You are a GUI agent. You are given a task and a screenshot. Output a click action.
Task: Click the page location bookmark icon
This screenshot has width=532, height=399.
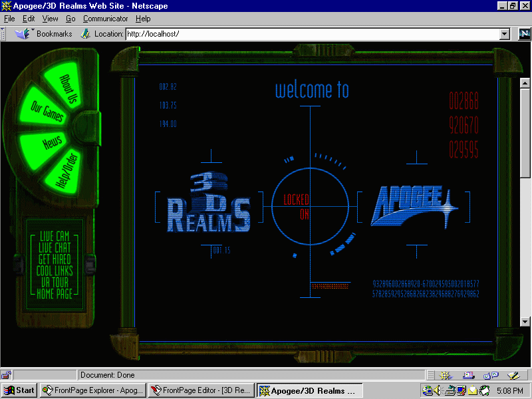[86, 33]
